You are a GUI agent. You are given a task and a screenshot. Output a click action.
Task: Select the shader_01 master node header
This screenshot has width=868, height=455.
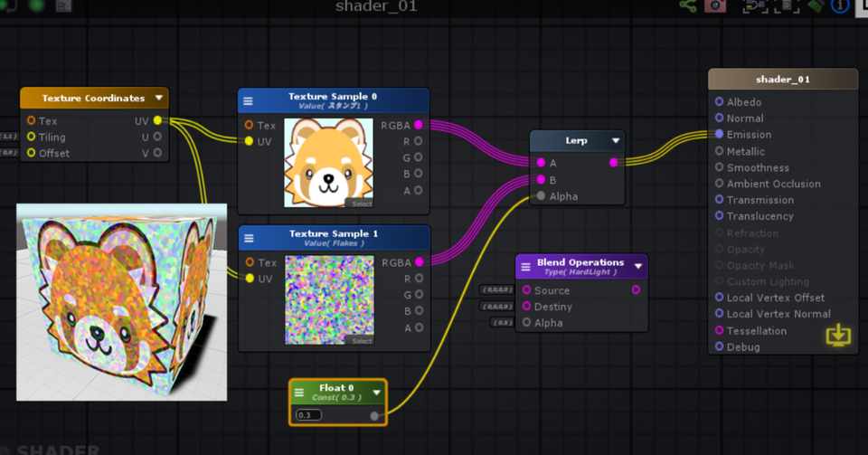coord(783,80)
